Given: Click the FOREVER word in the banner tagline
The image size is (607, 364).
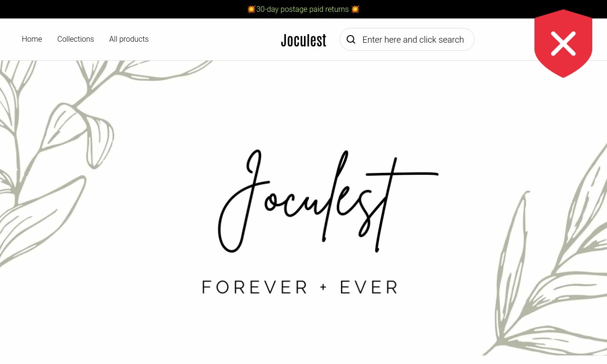Looking at the screenshot, I should point(255,287).
